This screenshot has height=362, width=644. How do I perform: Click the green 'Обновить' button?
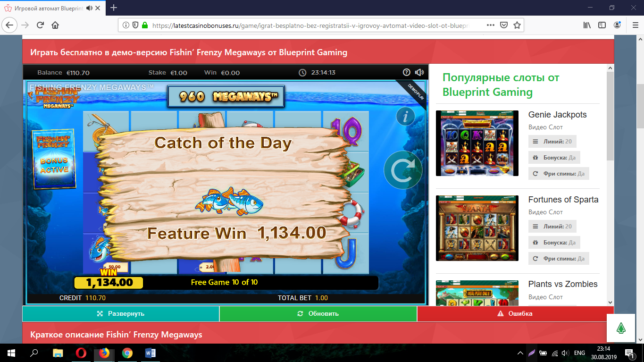click(318, 313)
